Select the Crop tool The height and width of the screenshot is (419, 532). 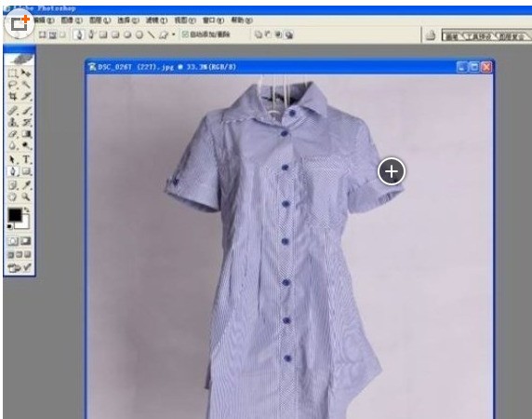coord(13,97)
